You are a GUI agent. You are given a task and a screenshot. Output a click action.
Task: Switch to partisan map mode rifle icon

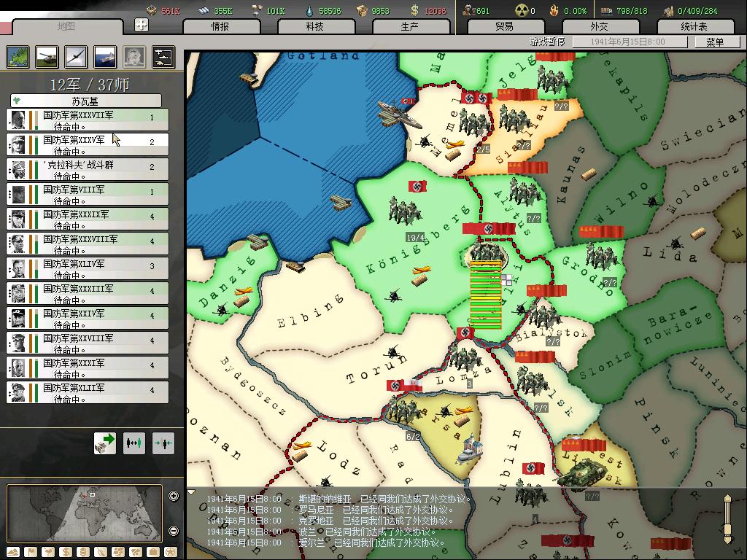101,553
